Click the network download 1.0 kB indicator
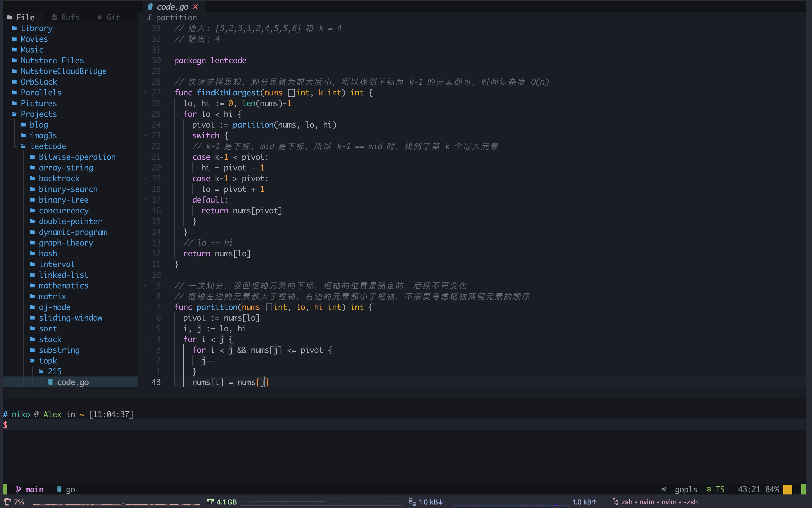Viewport: 812px width, 508px height. tap(425, 502)
